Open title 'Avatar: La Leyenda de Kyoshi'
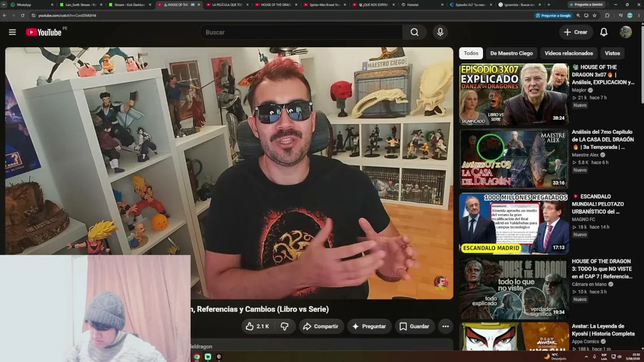This screenshot has height=362, width=644. coord(603,330)
